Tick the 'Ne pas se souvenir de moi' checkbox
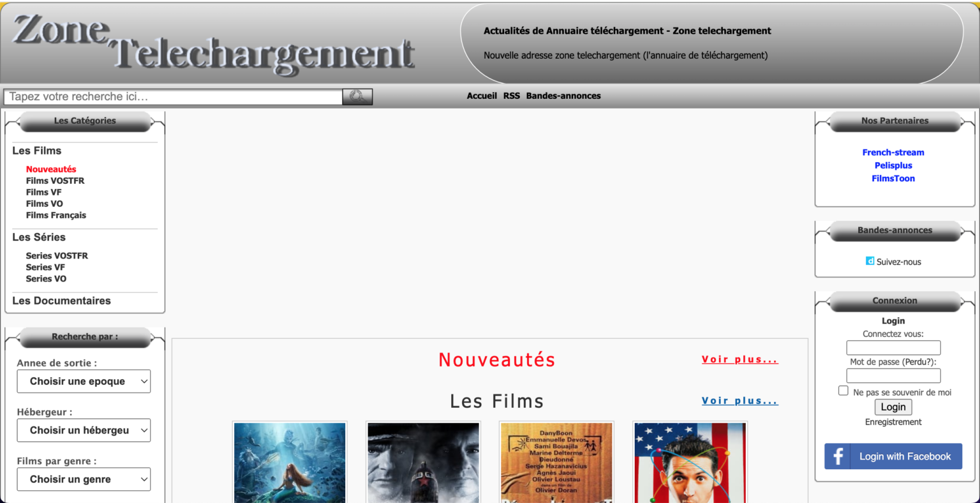980x503 pixels. pos(843,391)
